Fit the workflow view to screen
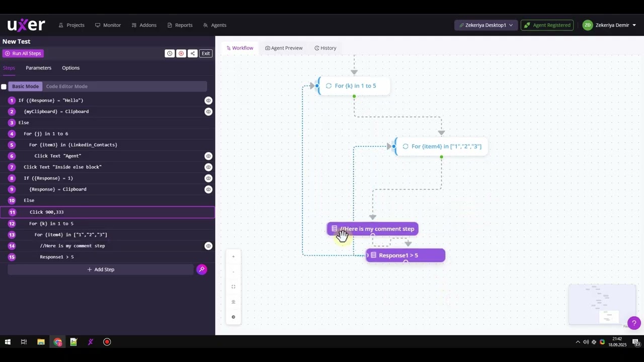The height and width of the screenshot is (362, 644). click(233, 287)
